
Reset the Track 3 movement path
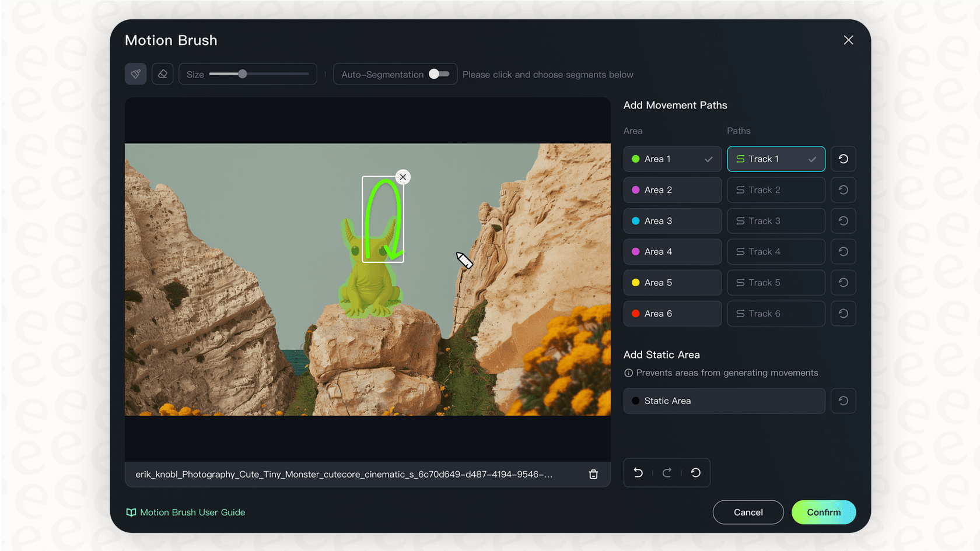click(x=843, y=220)
